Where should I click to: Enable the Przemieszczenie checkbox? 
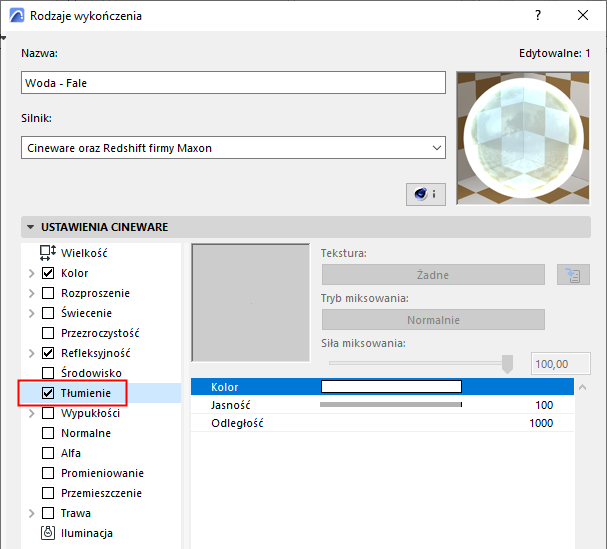coord(48,493)
